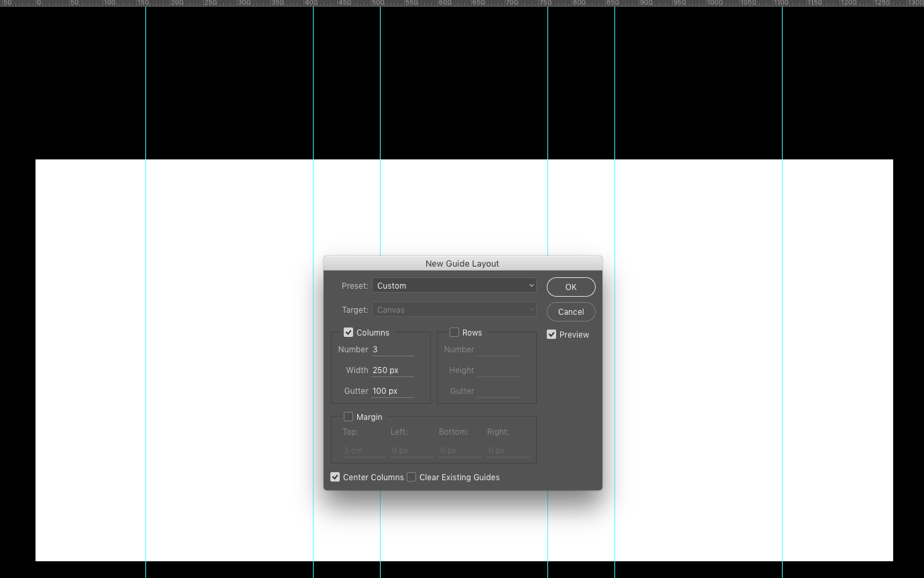This screenshot has height=578, width=924.
Task: Open the Preset dropdown showing Custom
Action: pos(454,285)
